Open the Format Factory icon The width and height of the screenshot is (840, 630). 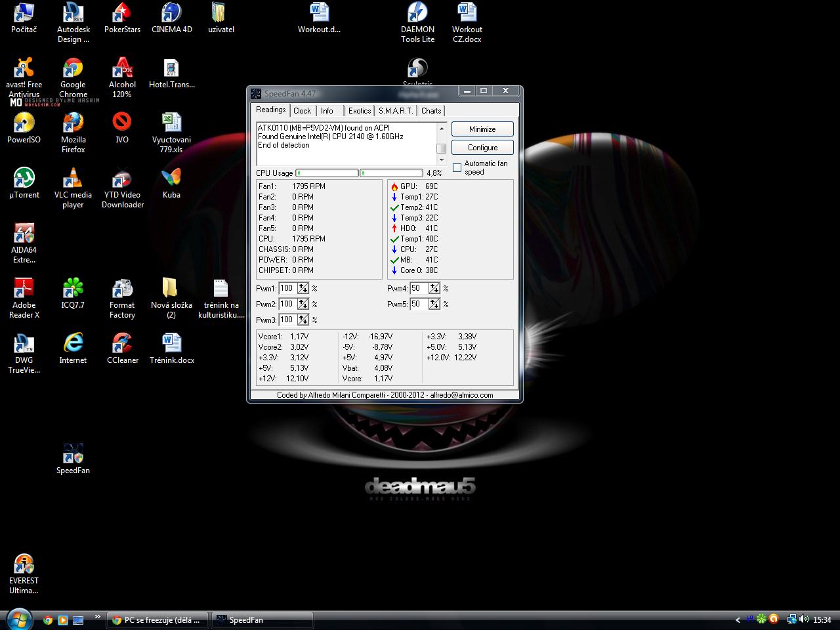tap(122, 289)
